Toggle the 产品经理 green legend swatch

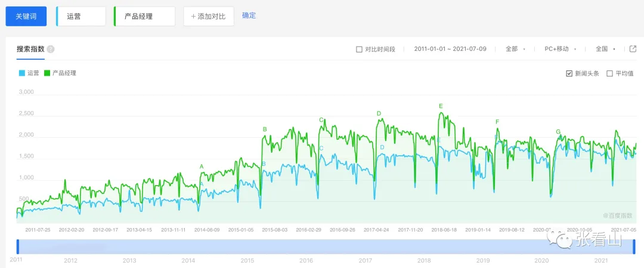click(x=47, y=73)
